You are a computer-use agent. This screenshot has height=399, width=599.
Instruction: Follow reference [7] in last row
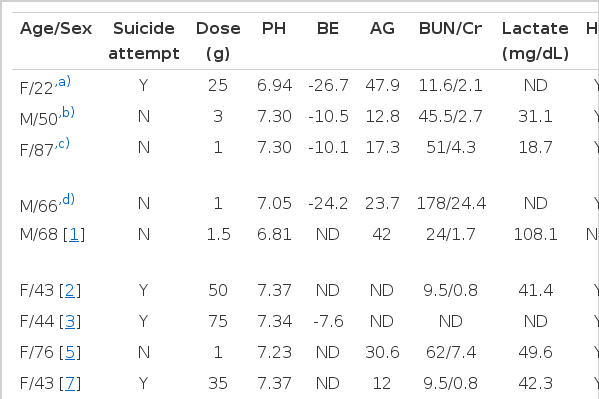[x=70, y=383]
